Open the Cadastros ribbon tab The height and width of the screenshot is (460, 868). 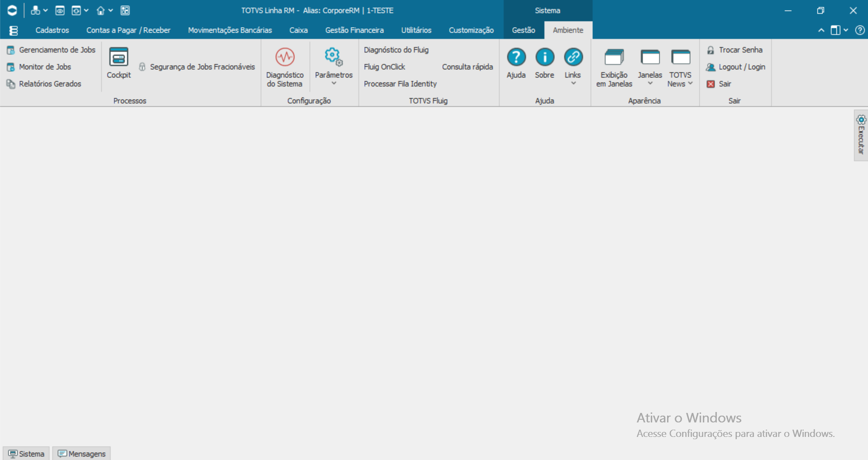pos(52,30)
